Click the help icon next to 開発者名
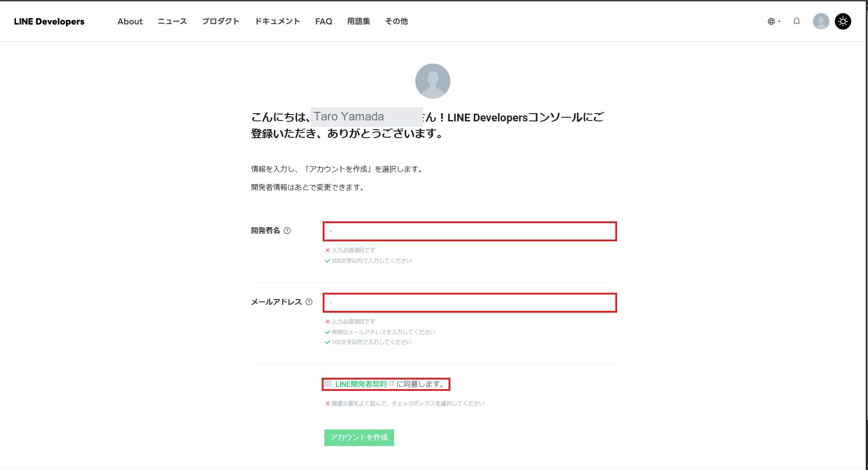 coord(287,230)
